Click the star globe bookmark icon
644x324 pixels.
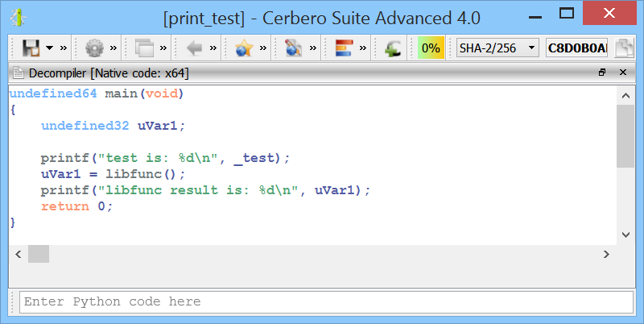click(244, 48)
